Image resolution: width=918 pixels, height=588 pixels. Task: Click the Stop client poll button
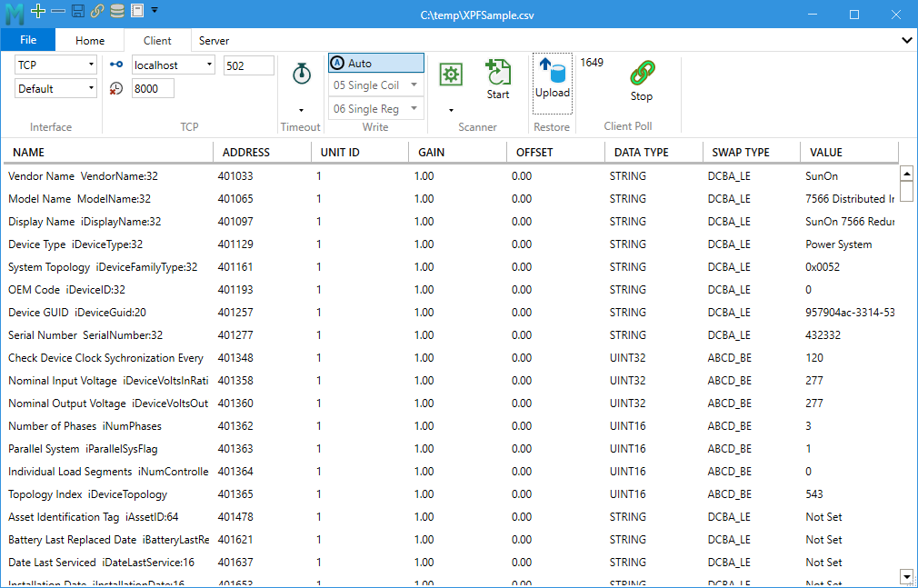click(x=641, y=81)
